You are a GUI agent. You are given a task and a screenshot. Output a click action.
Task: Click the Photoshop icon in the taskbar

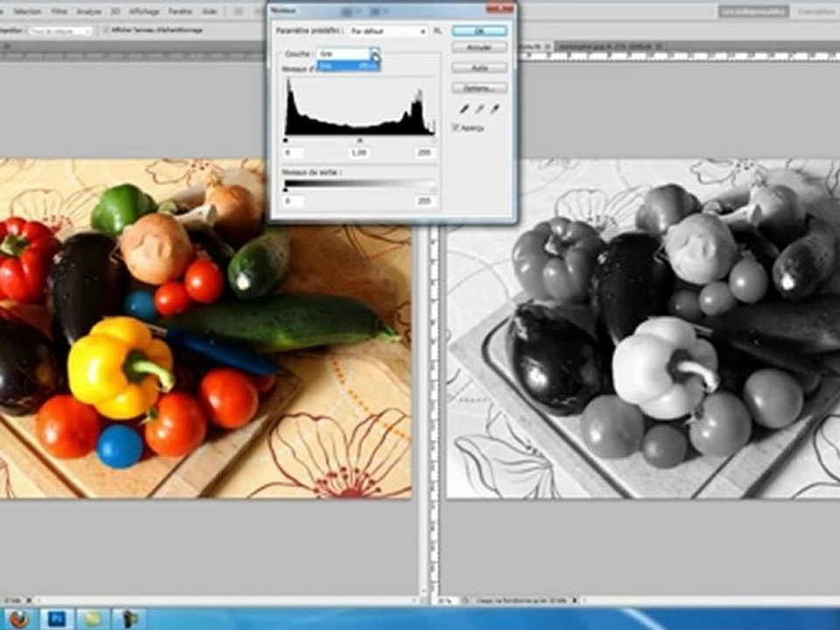pos(57,619)
